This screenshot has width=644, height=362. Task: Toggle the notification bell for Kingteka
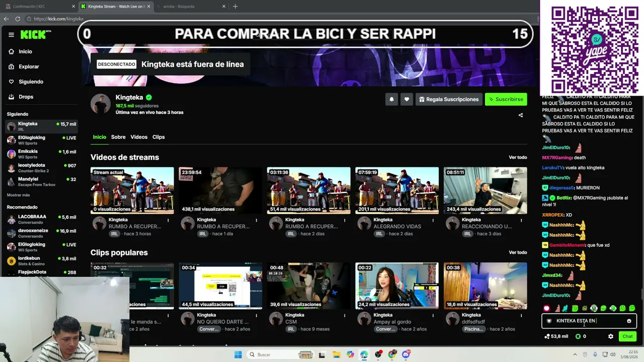(391, 99)
